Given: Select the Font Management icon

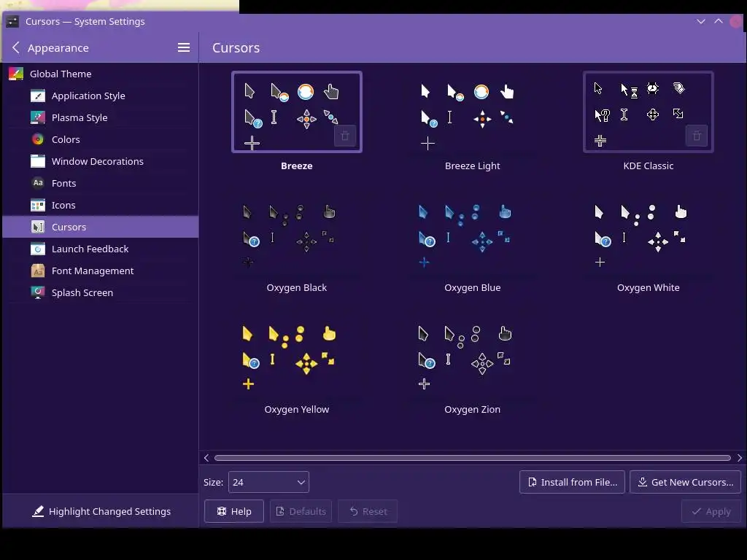Looking at the screenshot, I should click(x=38, y=271).
